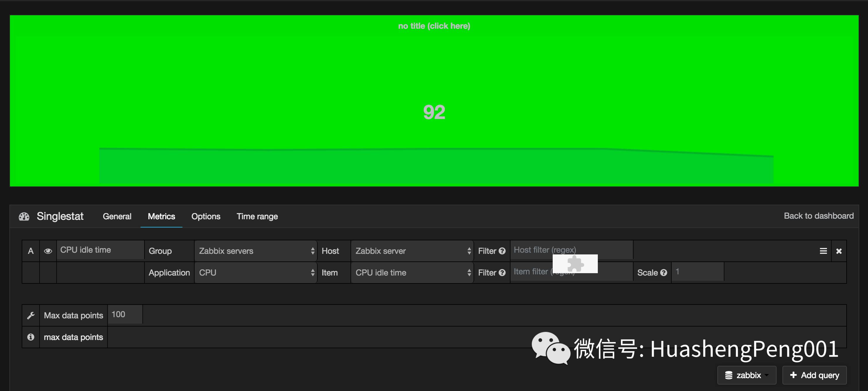Open the Item dropdown showing CPU idle time
This screenshot has width=868, height=391.
click(412, 273)
